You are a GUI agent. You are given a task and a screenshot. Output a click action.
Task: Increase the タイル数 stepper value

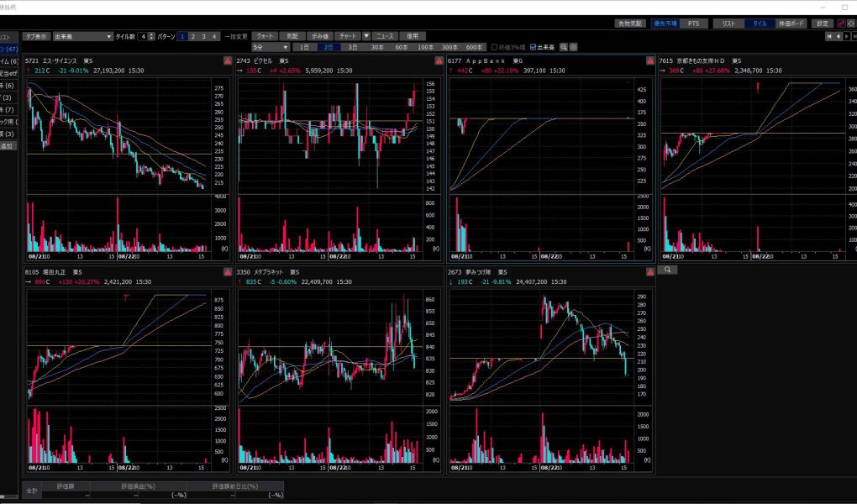point(152,34)
